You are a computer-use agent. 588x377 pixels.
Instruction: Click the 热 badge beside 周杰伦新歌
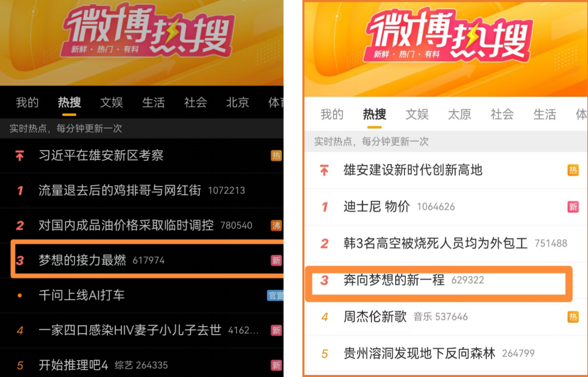pos(573,317)
